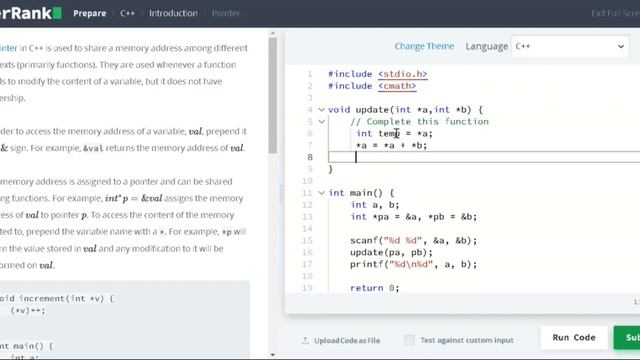Click 'int a, b;' code line
Viewport: 640px width, 360px height.
click(375, 204)
